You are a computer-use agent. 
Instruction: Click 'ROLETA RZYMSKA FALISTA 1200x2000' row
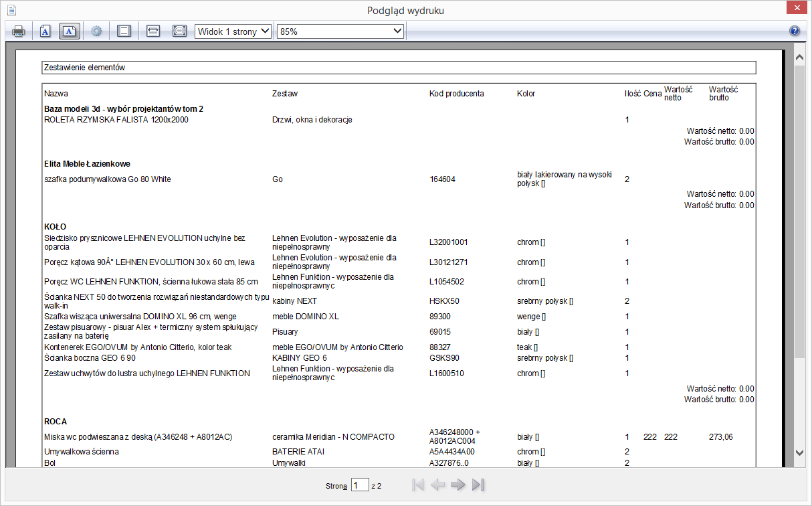(116, 120)
